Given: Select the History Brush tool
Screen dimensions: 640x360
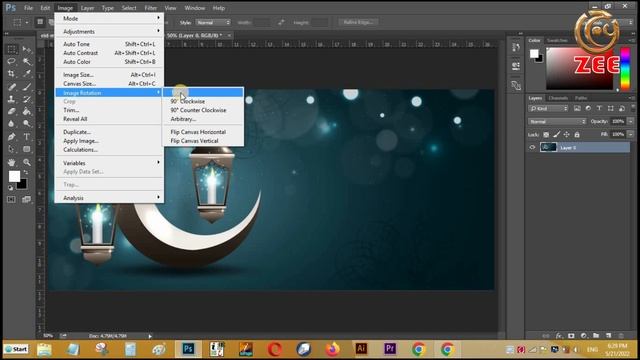Looking at the screenshot, I should click(27, 99).
